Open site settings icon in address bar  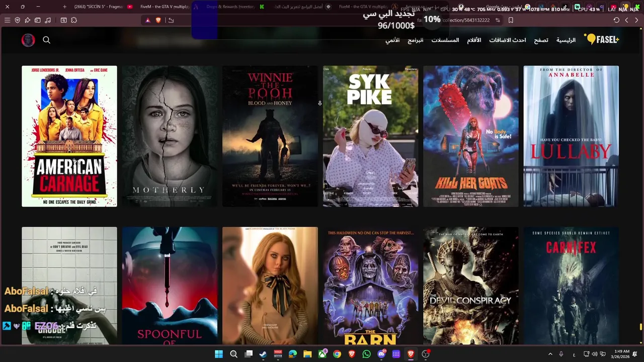tap(498, 20)
